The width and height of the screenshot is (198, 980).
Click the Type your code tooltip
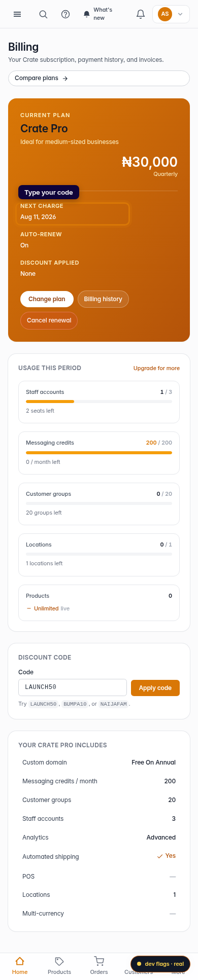coord(49,193)
